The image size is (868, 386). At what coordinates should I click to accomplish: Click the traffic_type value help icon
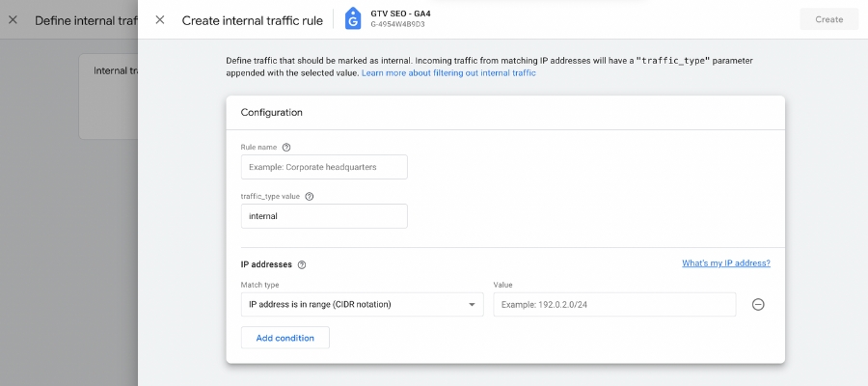pyautogui.click(x=310, y=196)
